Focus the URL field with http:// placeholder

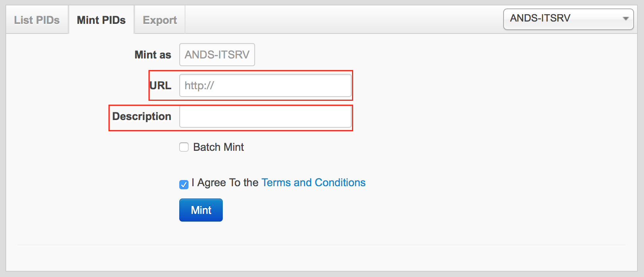(265, 85)
